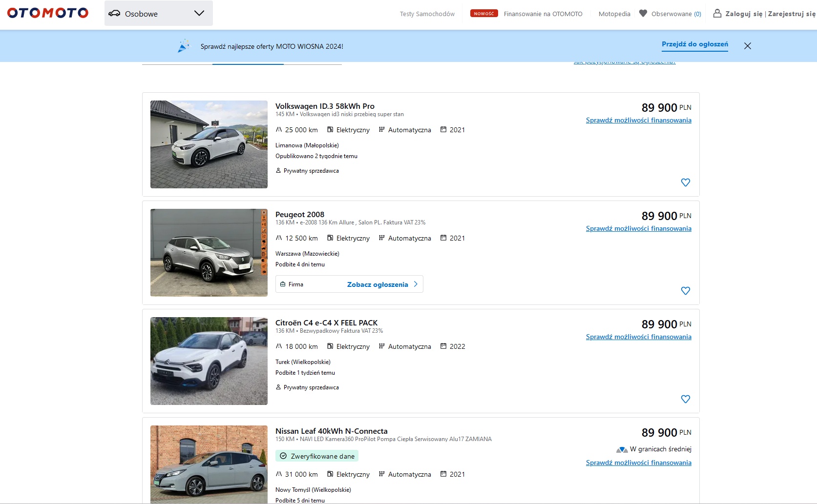Open the Volkswagen ID.3 58kWh Pro listing title
Viewport: 817px width, 504px height.
click(x=325, y=106)
